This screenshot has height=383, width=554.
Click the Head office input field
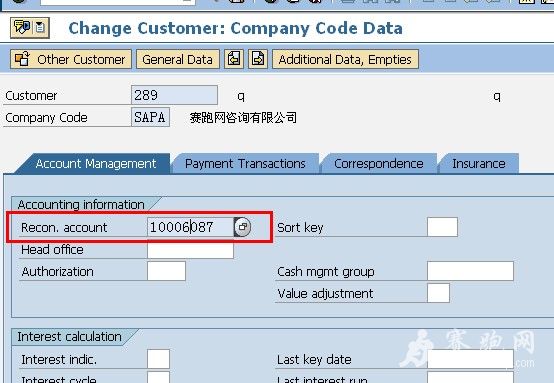tap(190, 250)
